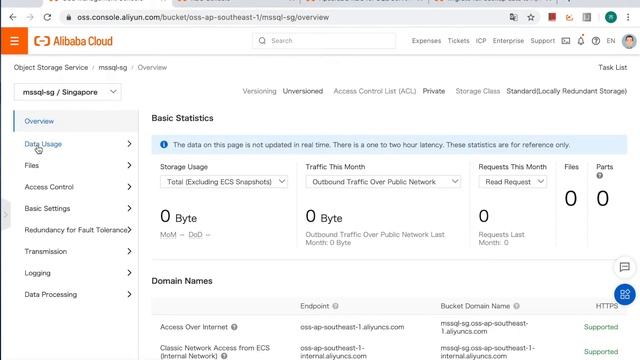Show help for Classic Network Access from ECS
This screenshot has width=640, height=360.
pyautogui.click(x=224, y=356)
